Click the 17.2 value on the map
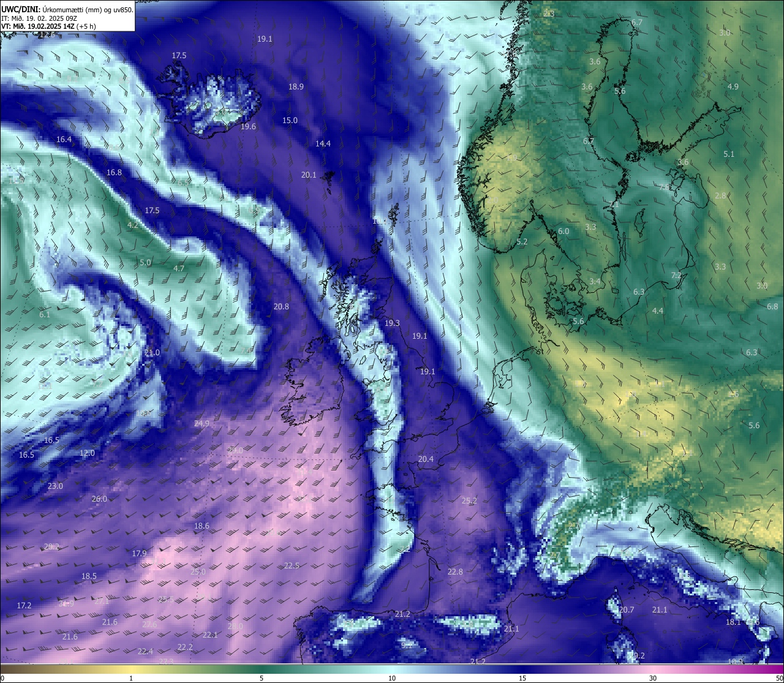This screenshot has height=683, width=784. pos(24,606)
